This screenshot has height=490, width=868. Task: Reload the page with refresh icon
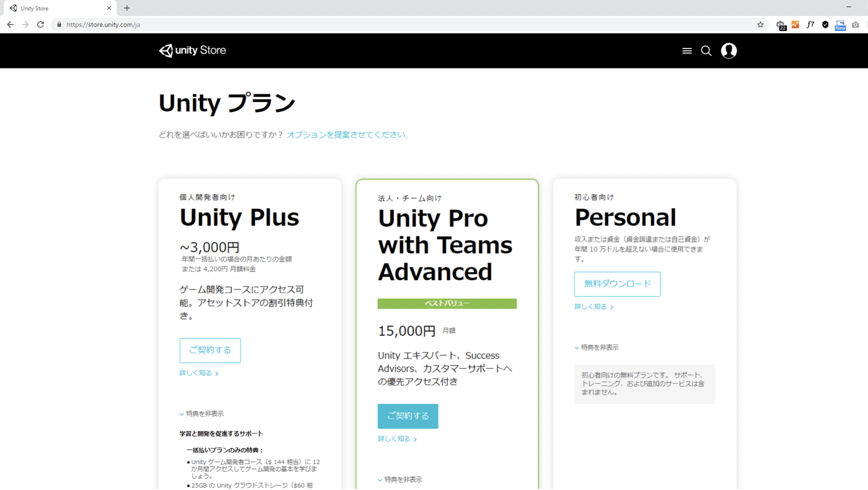point(40,24)
